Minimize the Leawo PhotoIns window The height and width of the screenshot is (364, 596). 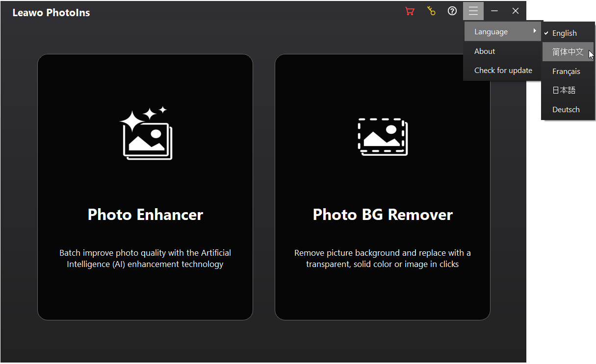[x=494, y=11]
